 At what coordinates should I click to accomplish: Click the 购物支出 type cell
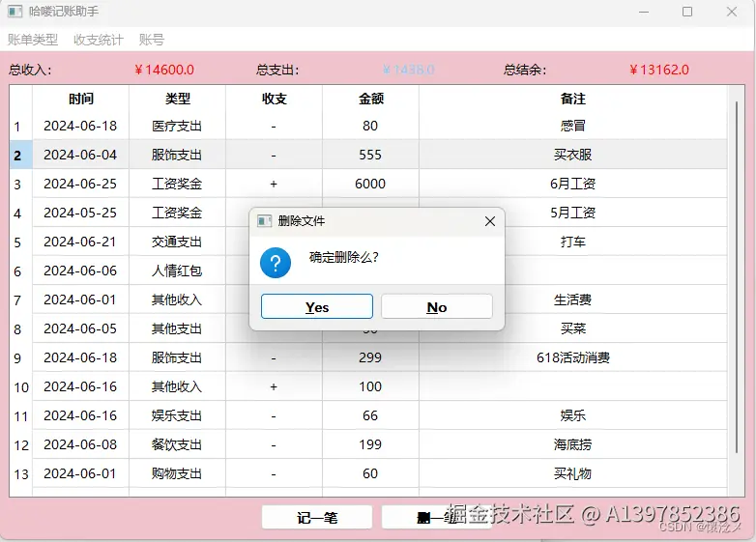(178, 473)
